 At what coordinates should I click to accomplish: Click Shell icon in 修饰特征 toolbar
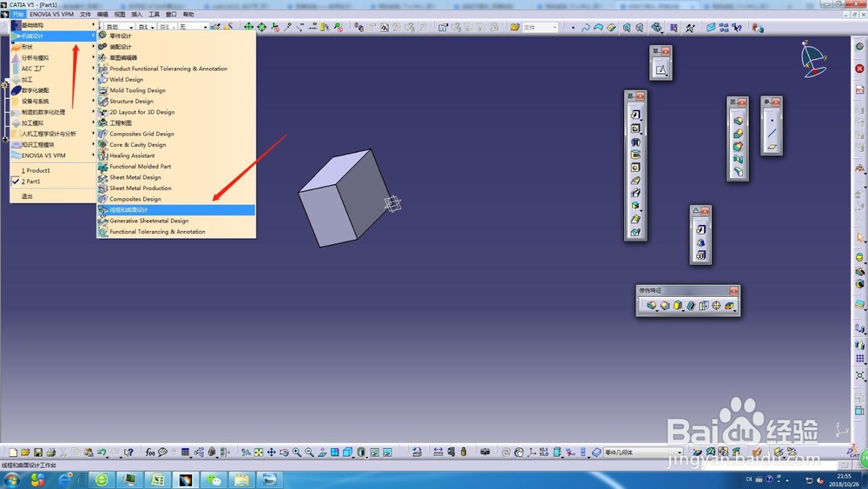tap(690, 306)
